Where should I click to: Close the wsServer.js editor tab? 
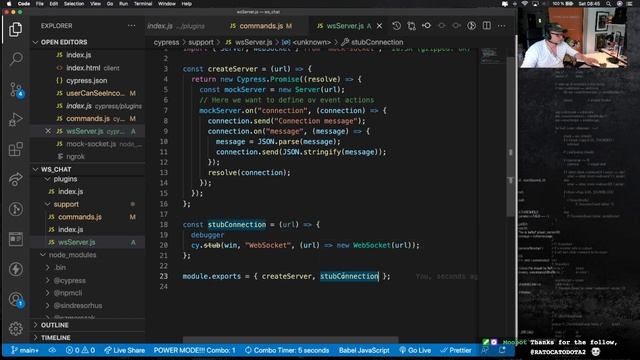coord(380,26)
